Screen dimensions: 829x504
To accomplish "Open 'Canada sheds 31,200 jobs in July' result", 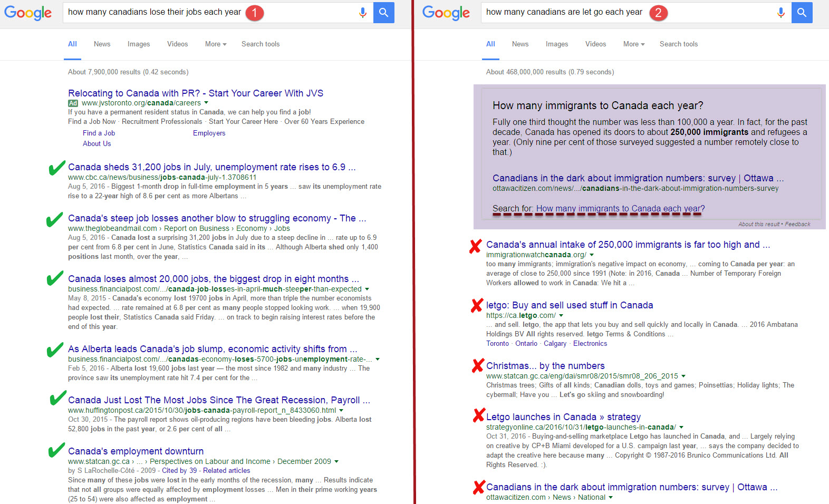I will pos(211,167).
